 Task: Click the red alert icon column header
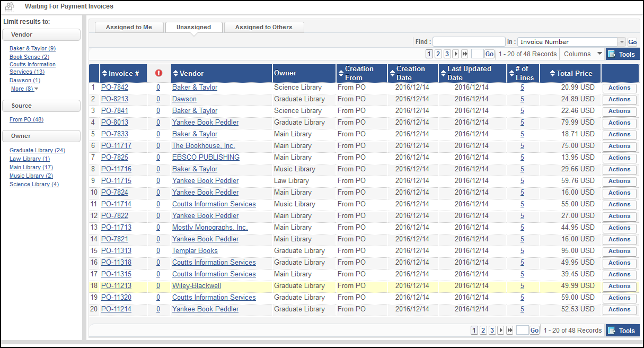pos(158,73)
